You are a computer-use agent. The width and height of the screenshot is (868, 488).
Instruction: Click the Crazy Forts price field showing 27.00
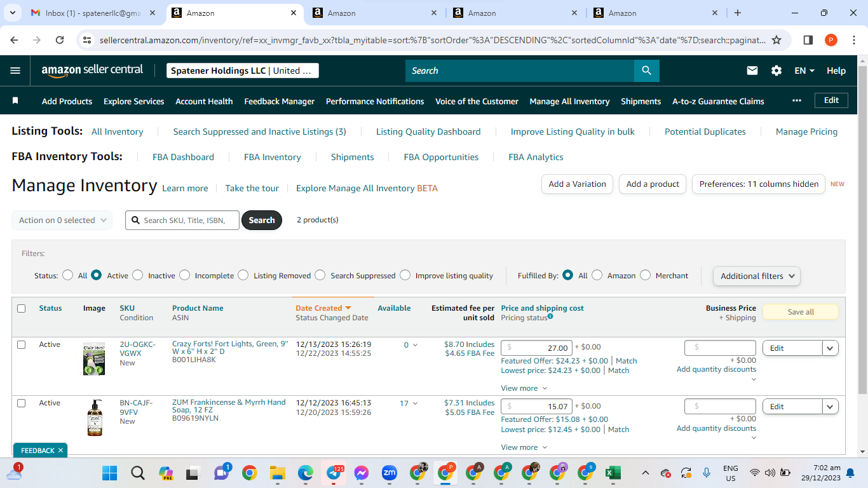536,348
